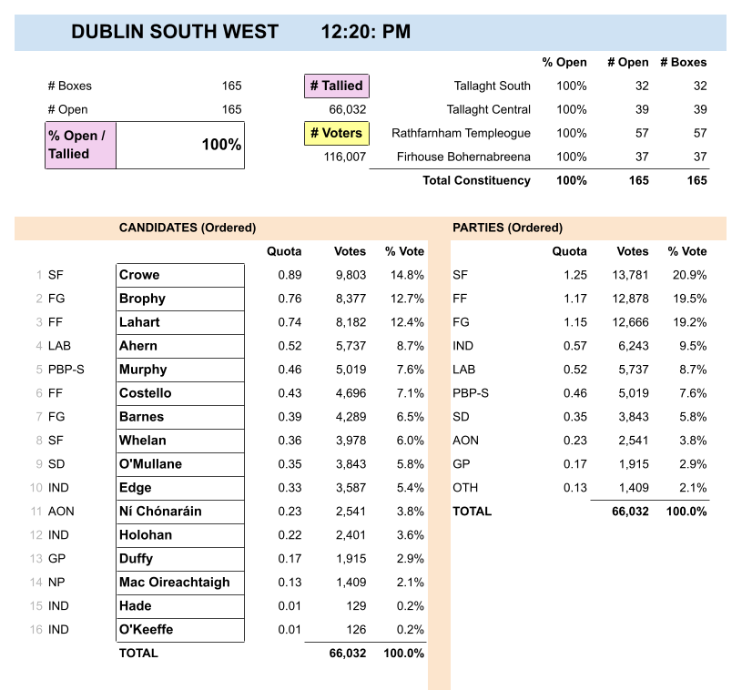742x700 pixels.
Task: Select candidate name Lahart
Action: (139, 322)
